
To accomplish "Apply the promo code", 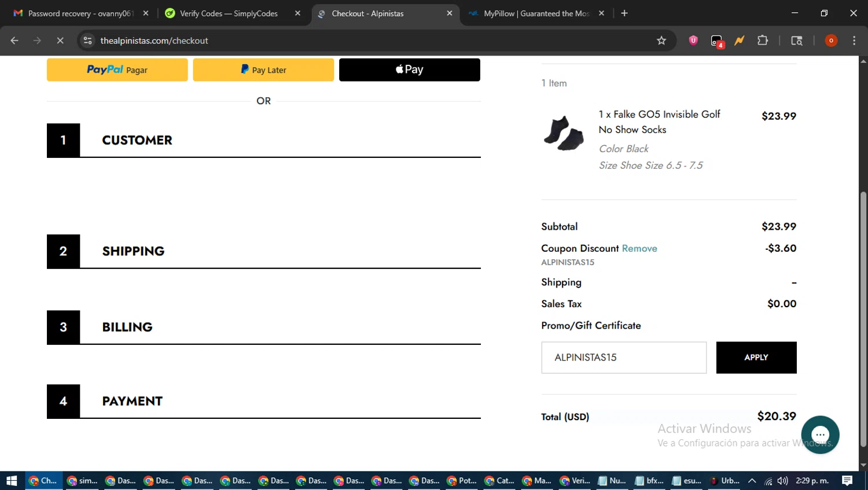I will (x=756, y=358).
